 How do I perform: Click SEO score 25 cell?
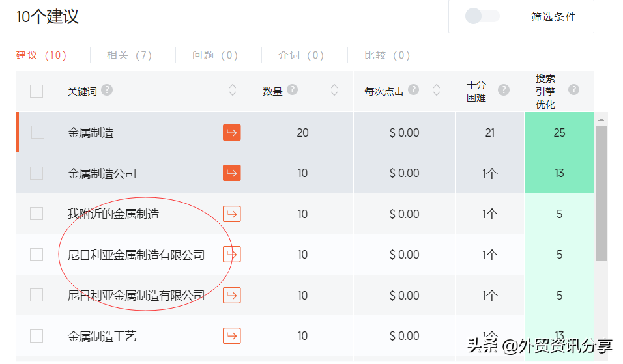point(559,133)
